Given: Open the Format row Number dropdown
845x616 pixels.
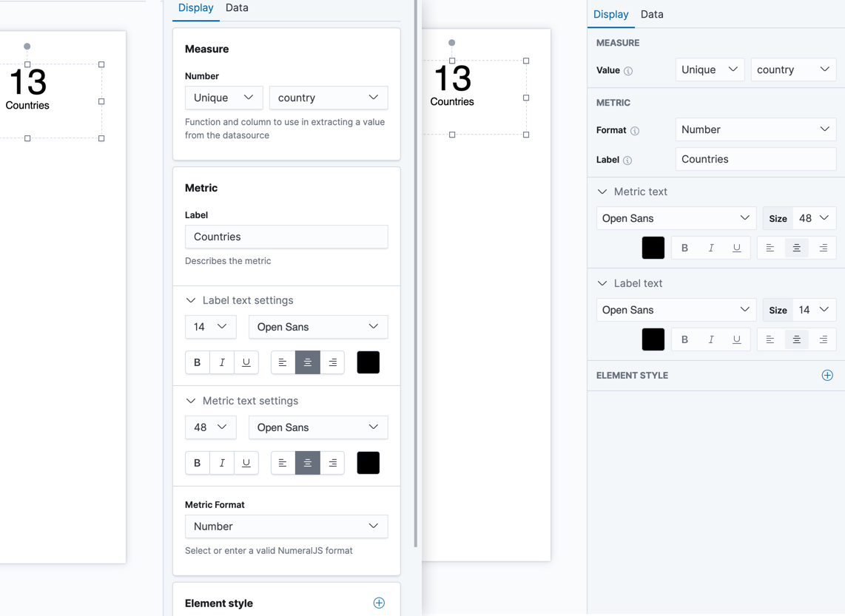Looking at the screenshot, I should coord(755,129).
